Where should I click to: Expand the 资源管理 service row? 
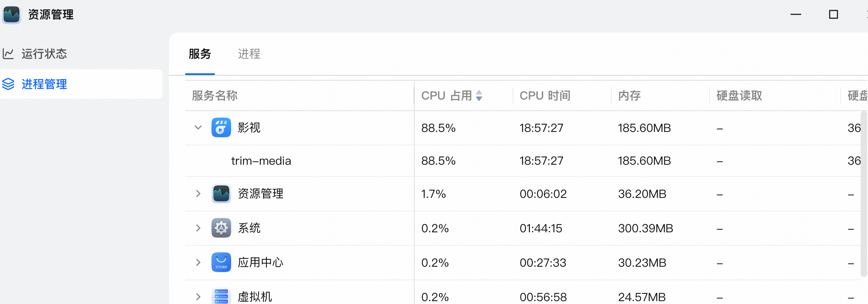pos(198,194)
